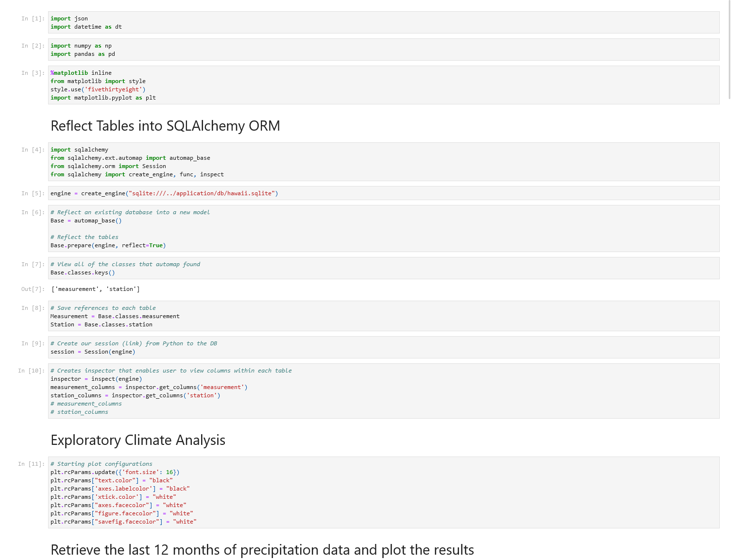
Task: Click the 'In [4]:' cell prompt
Action: [x=33, y=150]
